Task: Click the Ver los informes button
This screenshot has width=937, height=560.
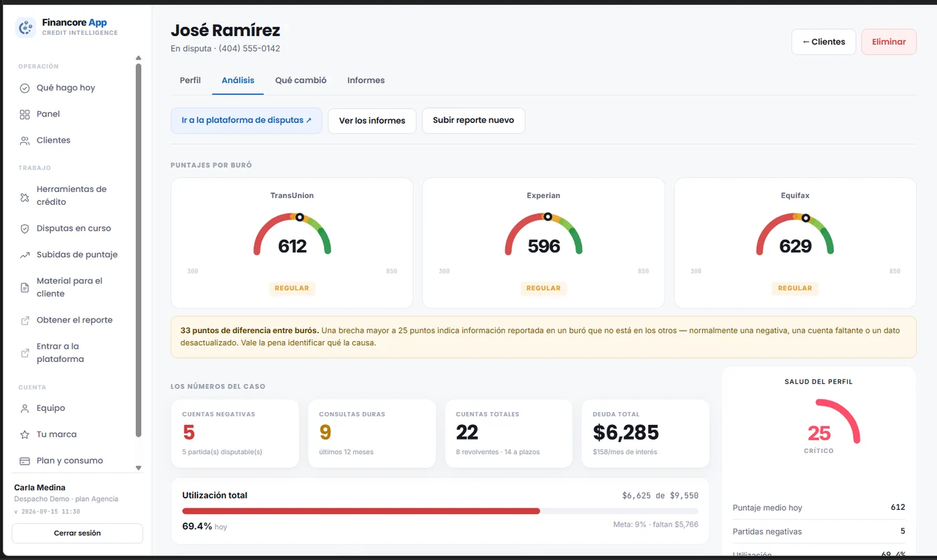Action: [x=372, y=120]
